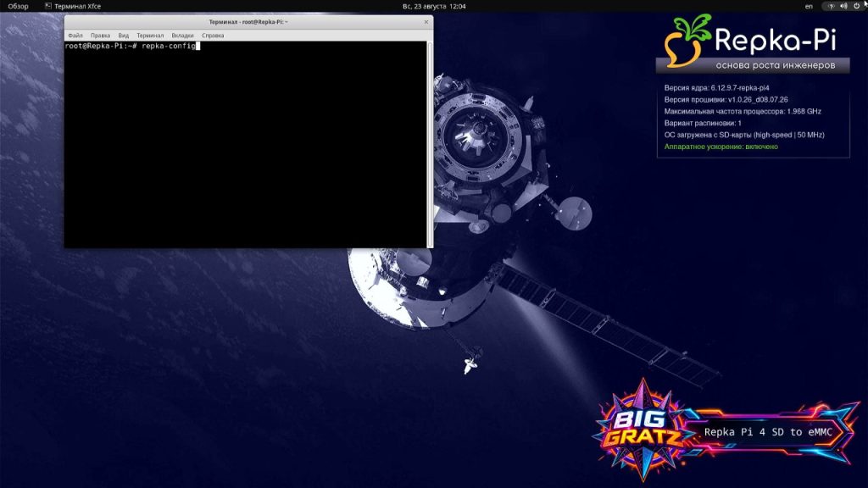Open the Вид menu in the terminal
This screenshot has width=868, height=488.
(124, 36)
